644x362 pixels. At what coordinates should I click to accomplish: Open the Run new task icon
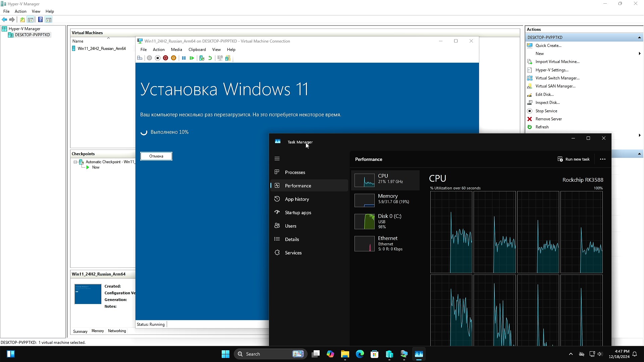[560, 159]
